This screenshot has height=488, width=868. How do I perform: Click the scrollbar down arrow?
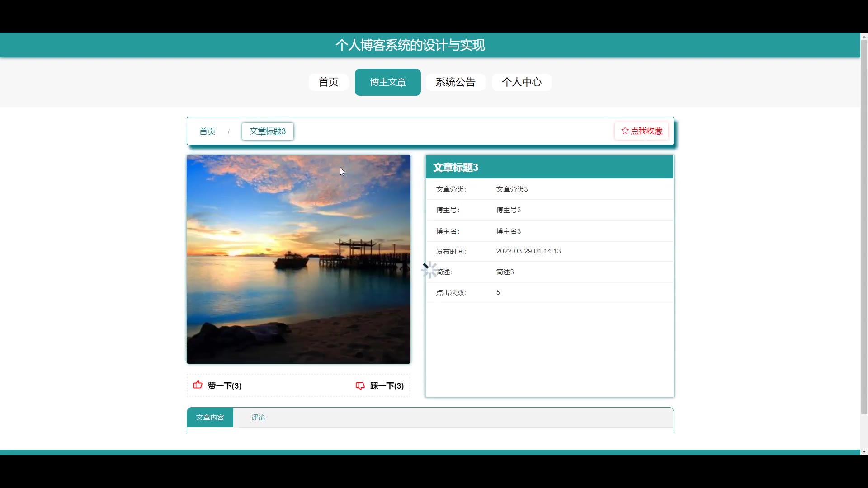click(864, 452)
